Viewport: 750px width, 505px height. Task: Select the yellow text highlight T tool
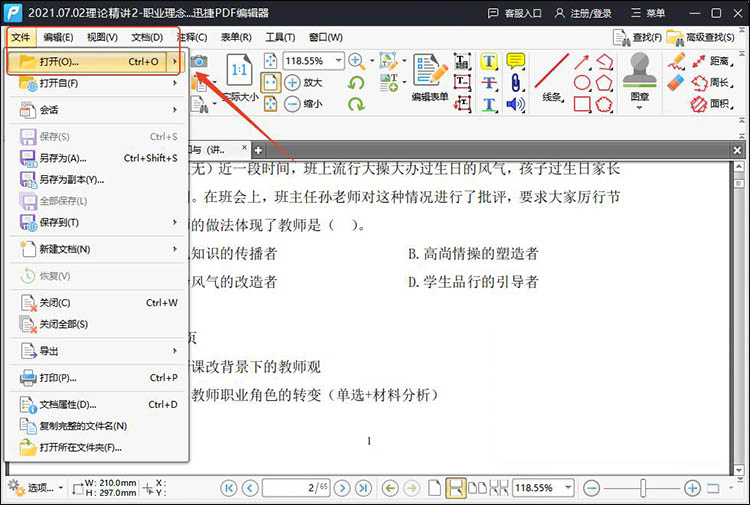(x=489, y=61)
